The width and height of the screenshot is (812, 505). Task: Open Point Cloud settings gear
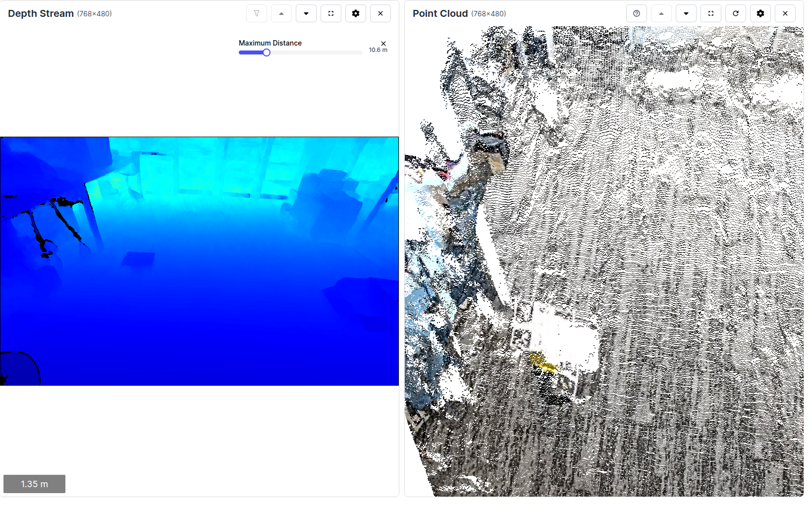pyautogui.click(x=760, y=13)
